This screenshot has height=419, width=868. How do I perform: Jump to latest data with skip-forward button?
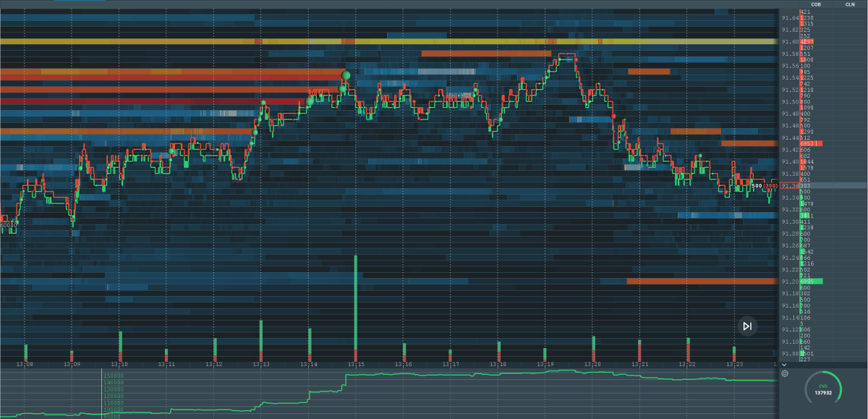(x=748, y=326)
